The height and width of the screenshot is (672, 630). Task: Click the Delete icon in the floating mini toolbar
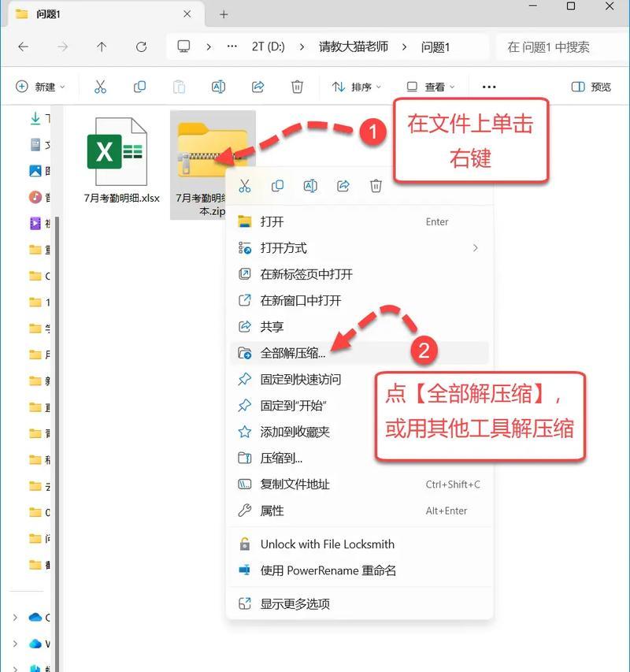(376, 186)
